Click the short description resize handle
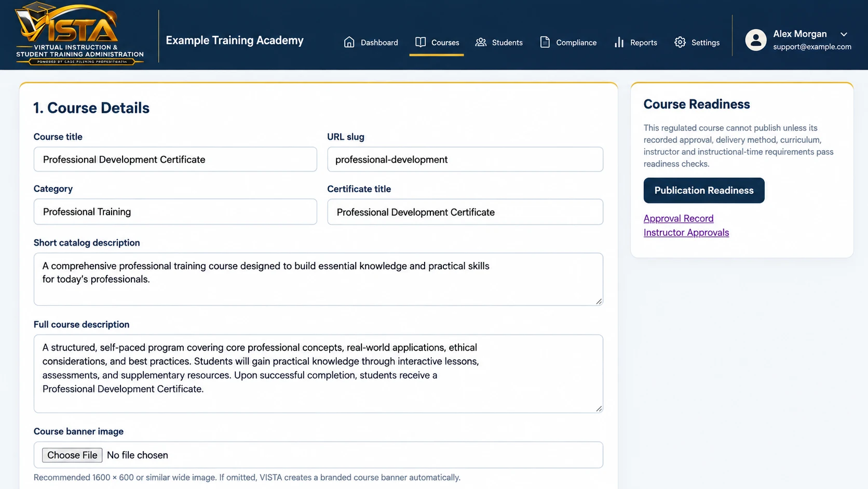 coord(599,301)
